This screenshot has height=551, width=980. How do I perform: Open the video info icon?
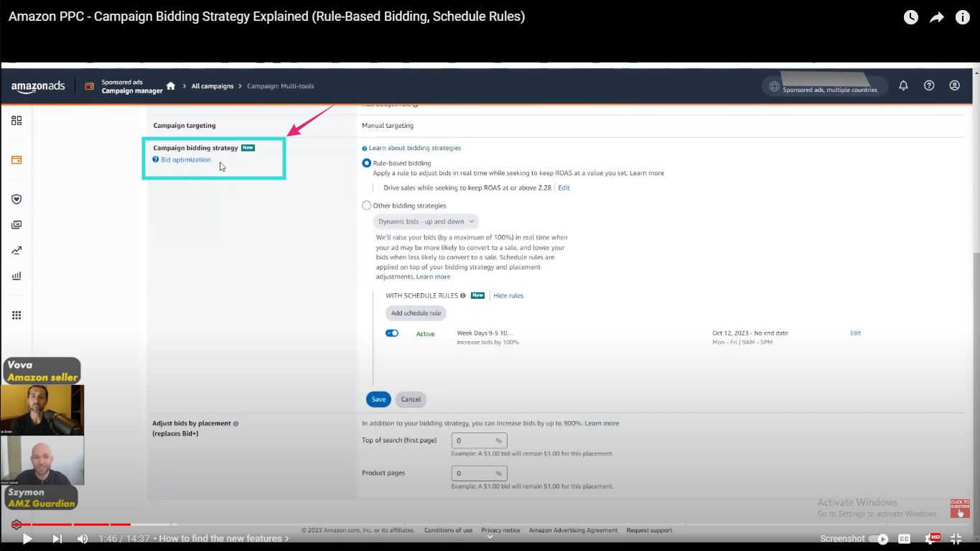(963, 17)
